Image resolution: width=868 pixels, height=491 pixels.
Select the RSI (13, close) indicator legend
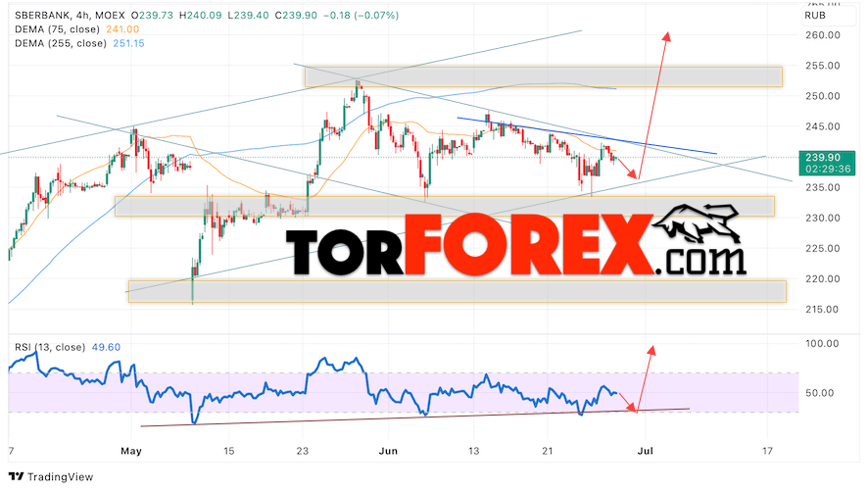click(50, 347)
